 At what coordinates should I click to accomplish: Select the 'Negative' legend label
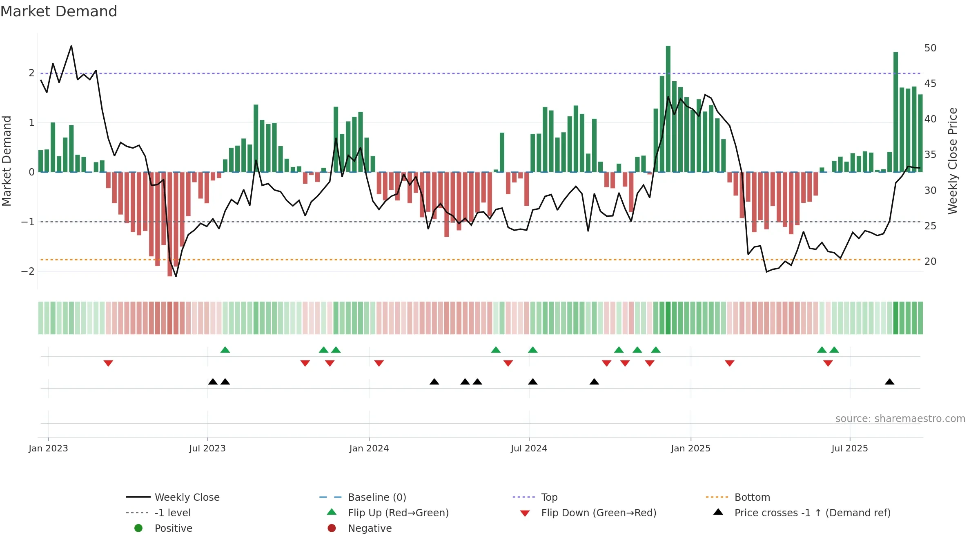370,528
